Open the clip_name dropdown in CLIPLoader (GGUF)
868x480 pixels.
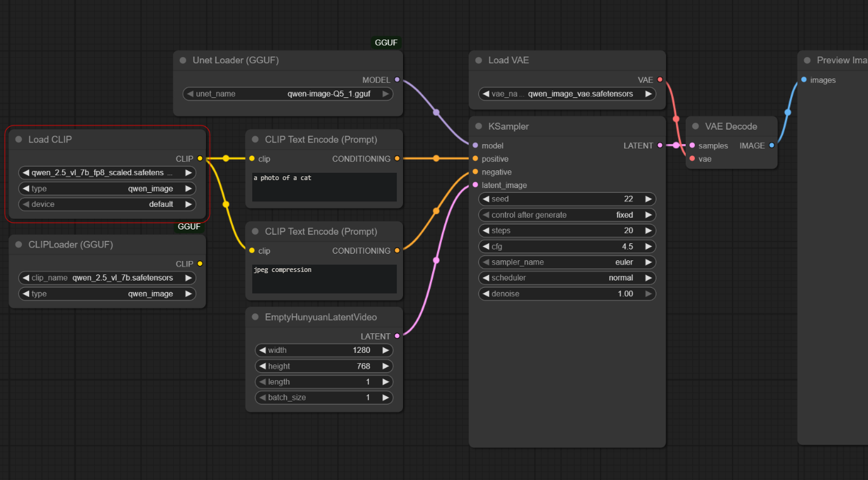click(x=108, y=278)
